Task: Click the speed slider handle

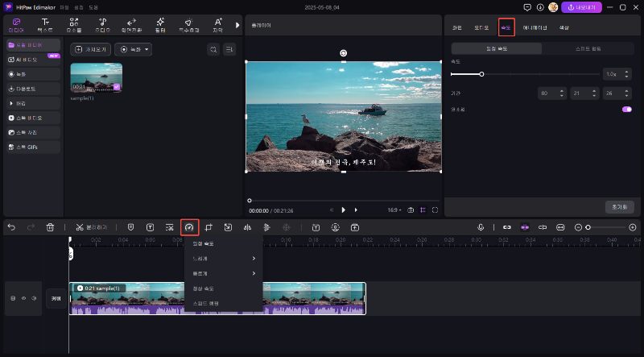Action: (x=481, y=74)
